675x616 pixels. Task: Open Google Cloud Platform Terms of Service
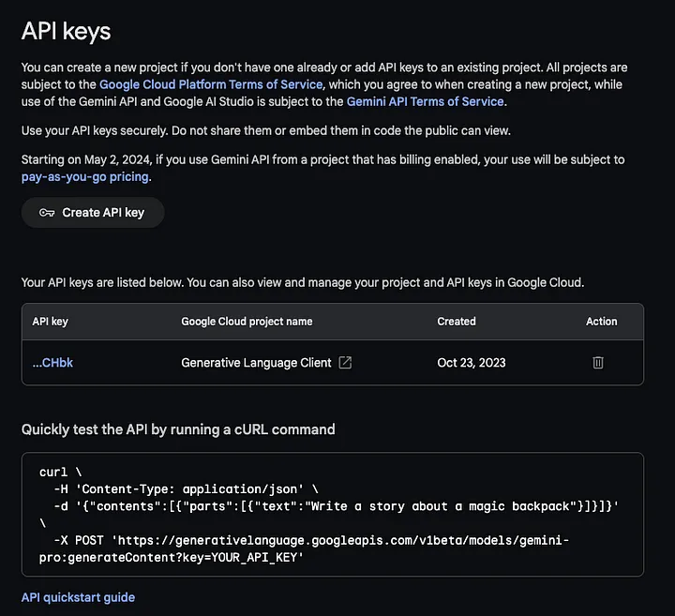click(211, 84)
